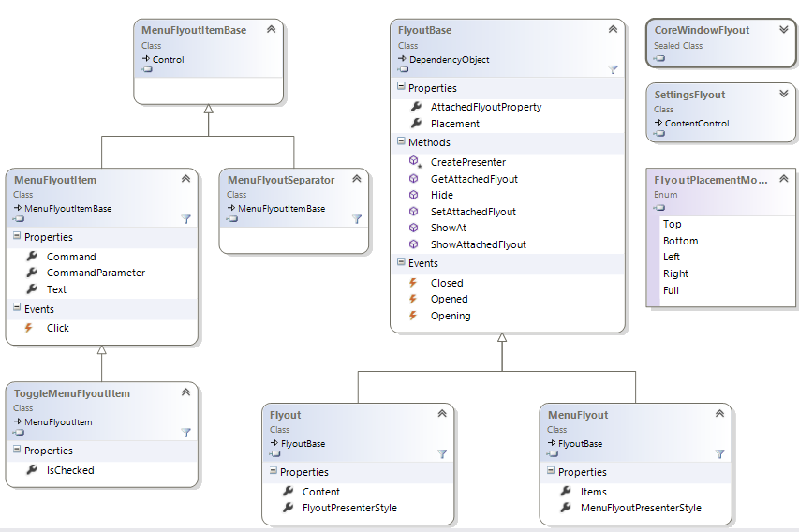
Task: Expand the CoreWindowFlyout class box
Action: click(x=784, y=30)
